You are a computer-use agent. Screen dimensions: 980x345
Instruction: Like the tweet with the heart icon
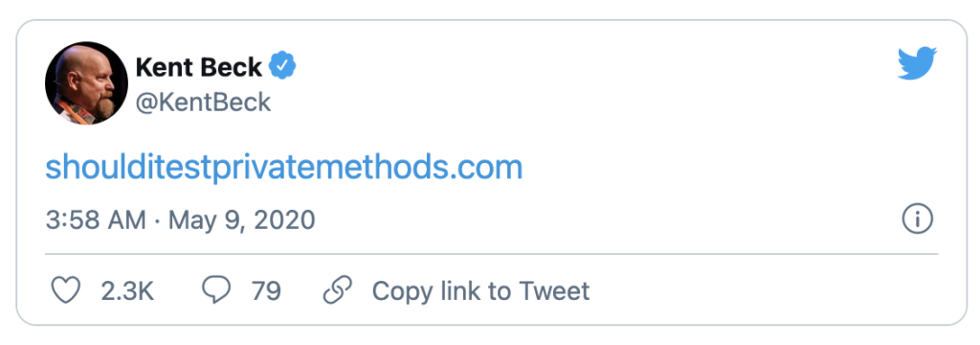tap(65, 290)
